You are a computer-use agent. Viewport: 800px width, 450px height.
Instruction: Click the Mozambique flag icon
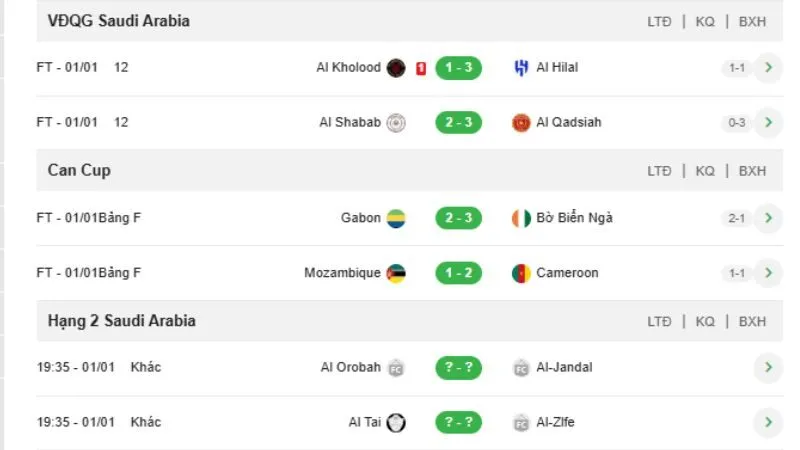point(396,273)
